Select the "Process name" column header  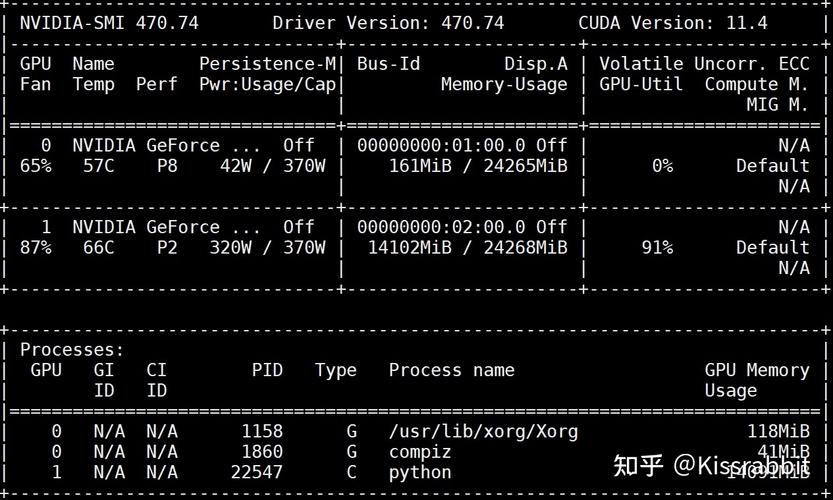coord(452,370)
